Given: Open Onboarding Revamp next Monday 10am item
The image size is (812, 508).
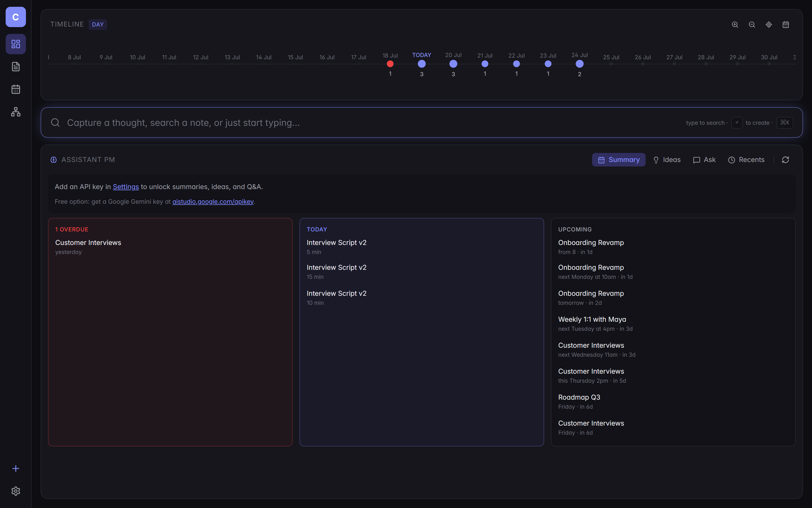Looking at the screenshot, I should (x=673, y=272).
